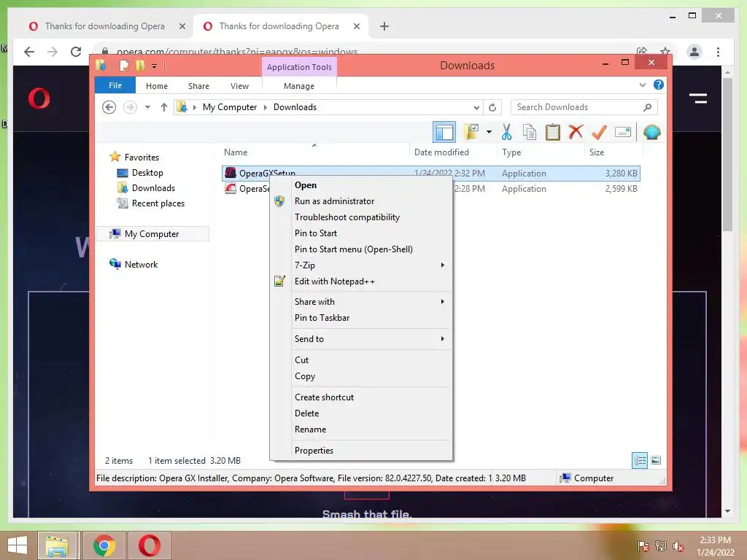Click quick access Properties icon in title bar

[x=124, y=65]
